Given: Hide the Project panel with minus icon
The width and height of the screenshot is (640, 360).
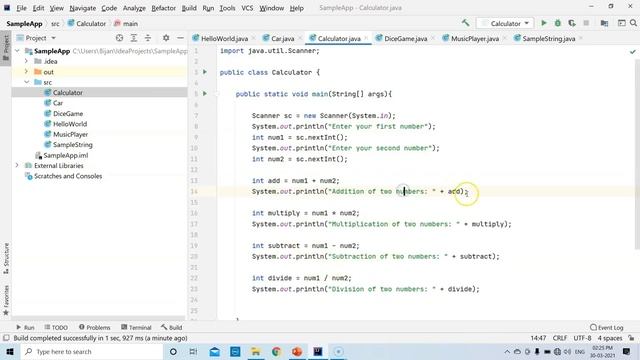Looking at the screenshot, I should click(180, 38).
